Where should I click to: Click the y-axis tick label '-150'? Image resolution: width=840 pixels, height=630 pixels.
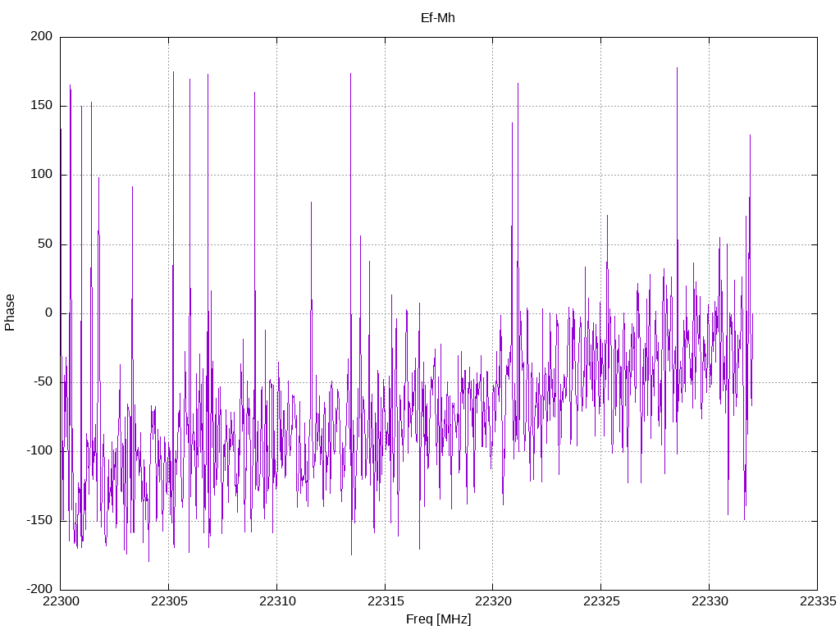coord(39,520)
